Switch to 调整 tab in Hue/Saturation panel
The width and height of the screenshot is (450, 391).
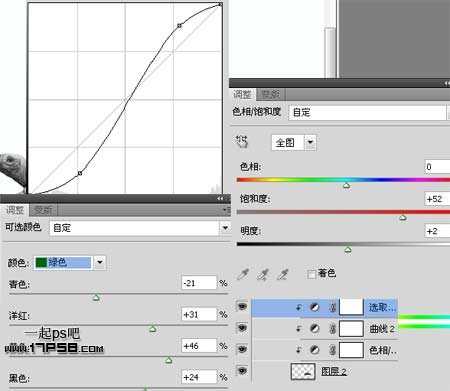(242, 95)
